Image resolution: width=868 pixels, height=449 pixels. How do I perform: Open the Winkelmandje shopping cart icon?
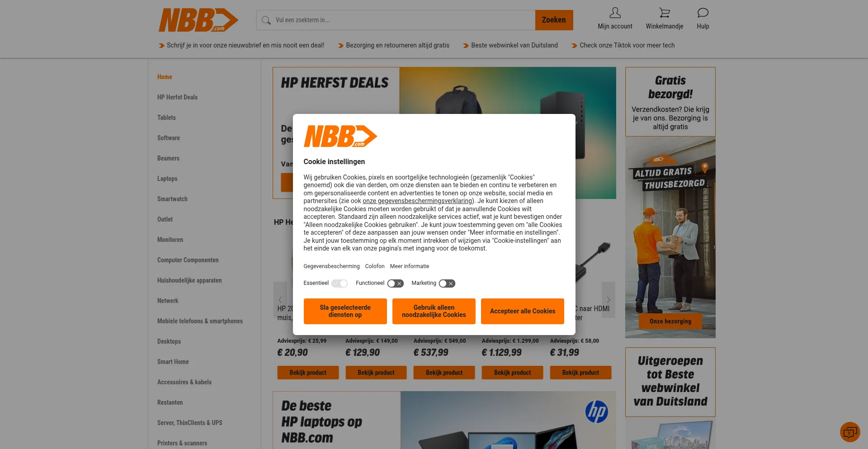point(664,13)
